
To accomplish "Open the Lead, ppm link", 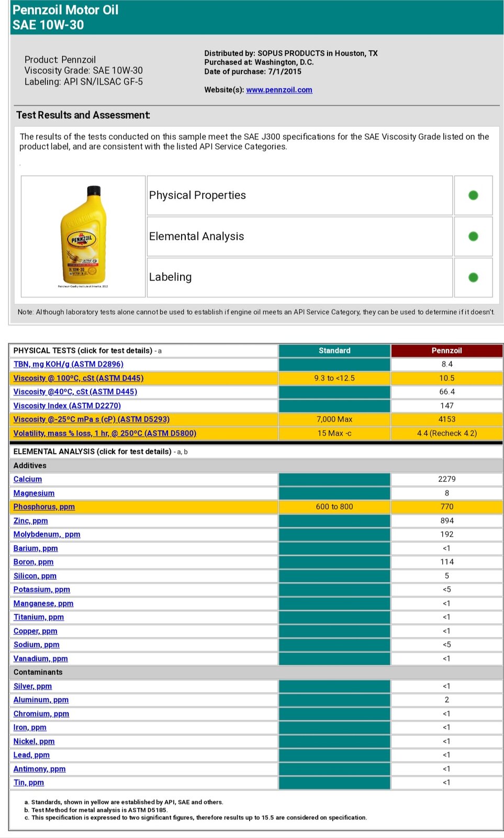I will click(x=31, y=755).
